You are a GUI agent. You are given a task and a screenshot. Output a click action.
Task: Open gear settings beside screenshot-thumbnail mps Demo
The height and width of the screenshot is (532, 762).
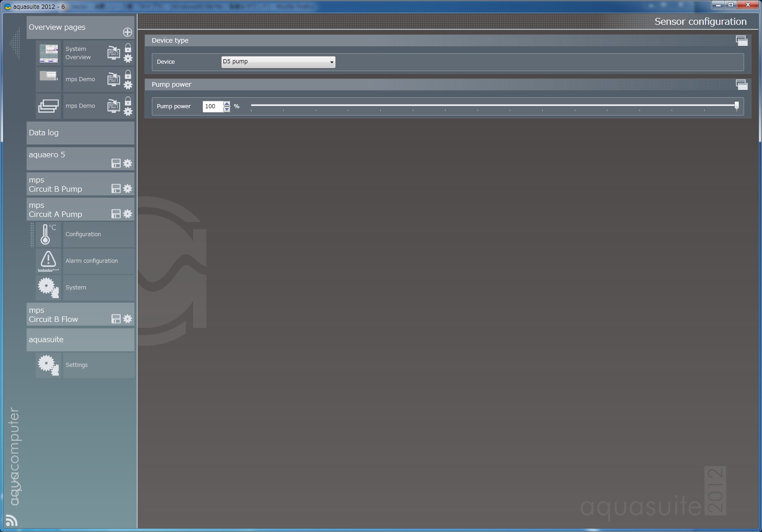[128, 85]
